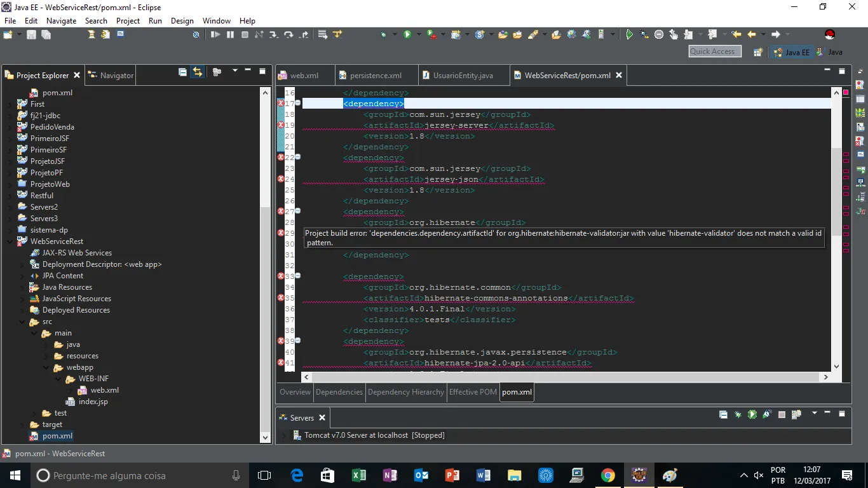
Task: Collapse the dependency fold at line 22
Action: pos(297,157)
